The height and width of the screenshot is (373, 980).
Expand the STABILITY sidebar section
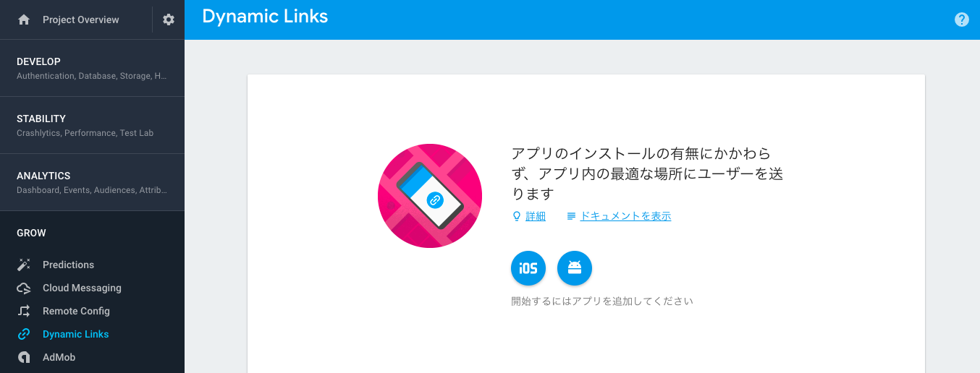92,125
